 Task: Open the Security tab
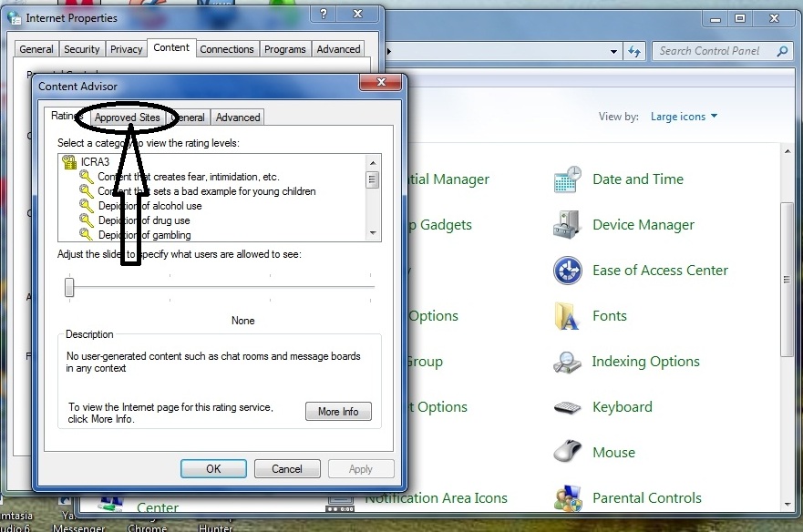[x=81, y=49]
